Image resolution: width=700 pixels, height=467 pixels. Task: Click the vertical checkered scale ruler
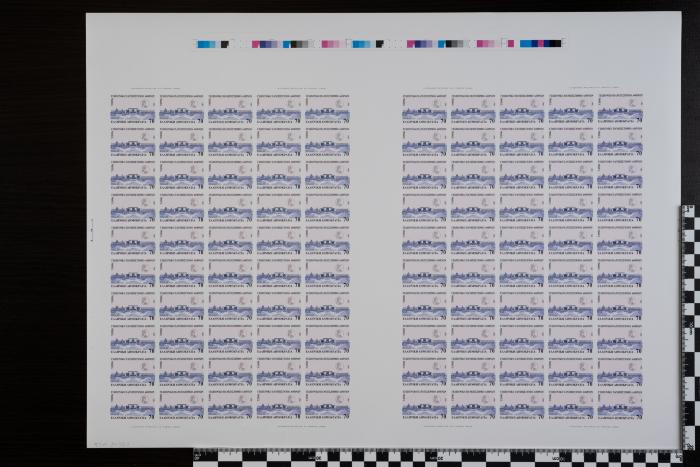pyautogui.click(x=690, y=327)
